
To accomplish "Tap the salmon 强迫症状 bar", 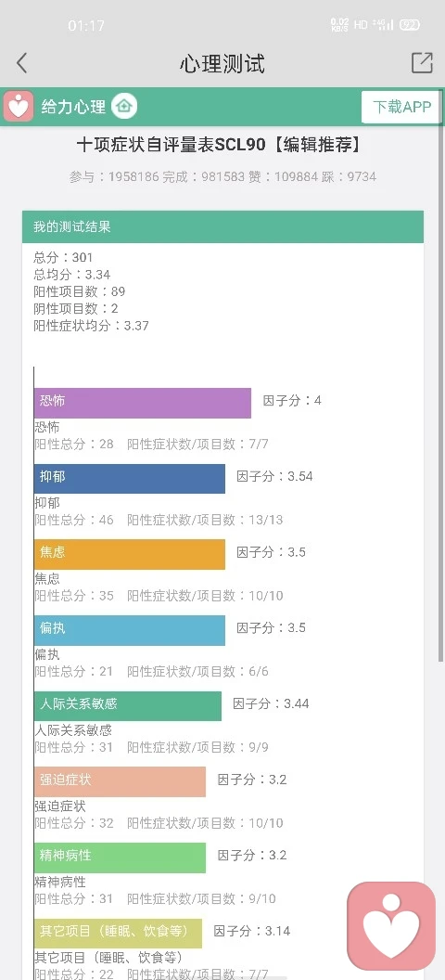I will [x=120, y=782].
